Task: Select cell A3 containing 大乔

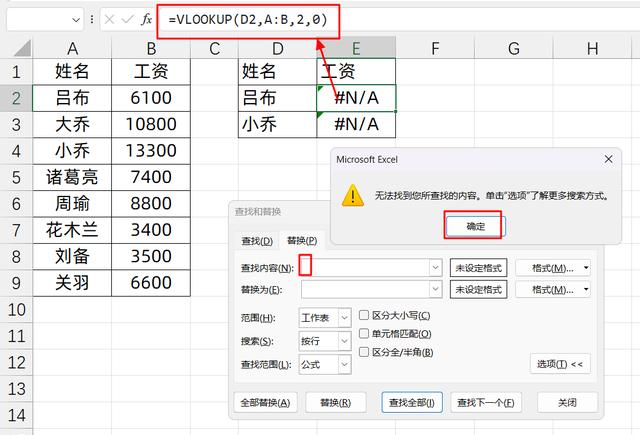Action: pyautogui.click(x=72, y=124)
